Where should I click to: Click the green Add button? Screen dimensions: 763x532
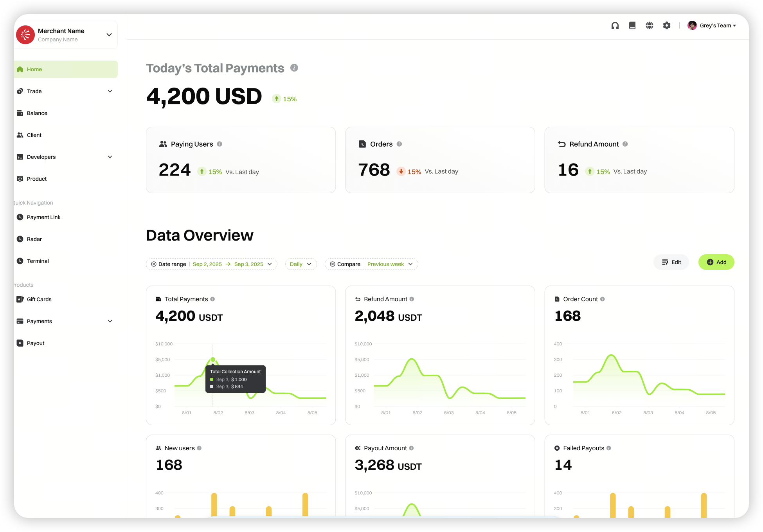[x=716, y=262]
